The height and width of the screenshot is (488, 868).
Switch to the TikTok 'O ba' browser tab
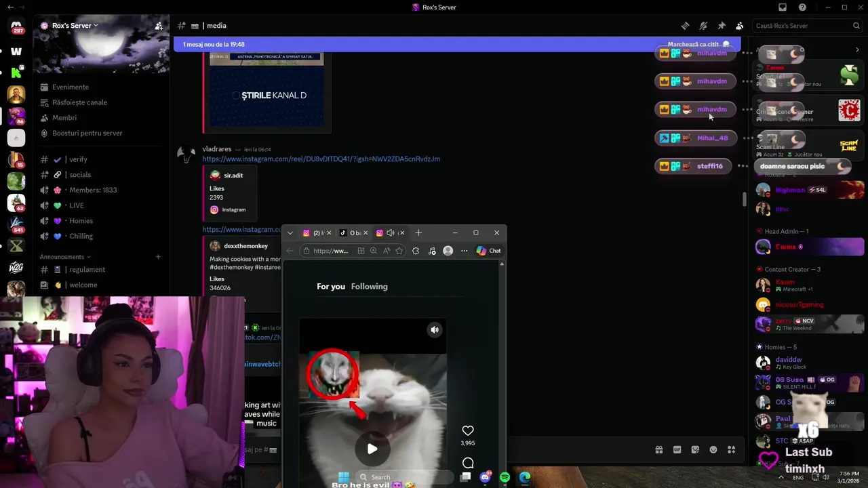(353, 232)
